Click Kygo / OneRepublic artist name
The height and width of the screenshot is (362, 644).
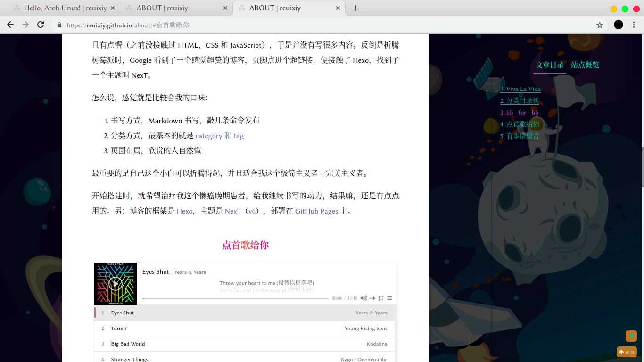[x=364, y=359]
